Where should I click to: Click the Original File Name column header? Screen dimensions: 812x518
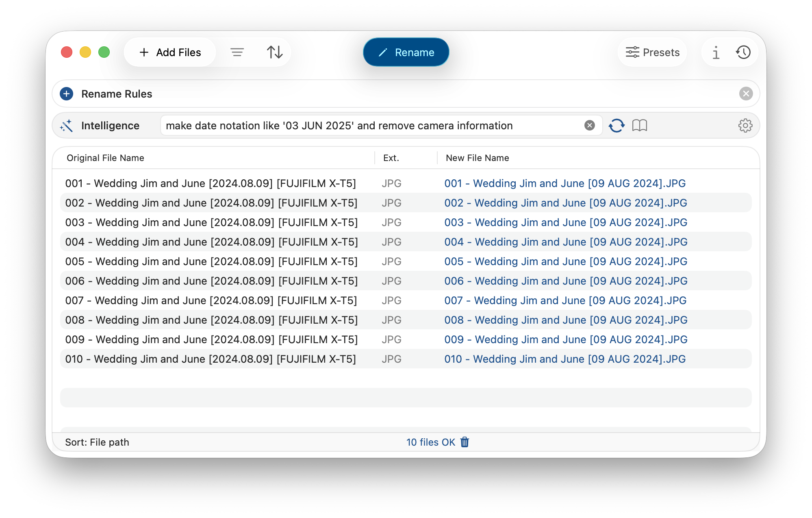(105, 158)
